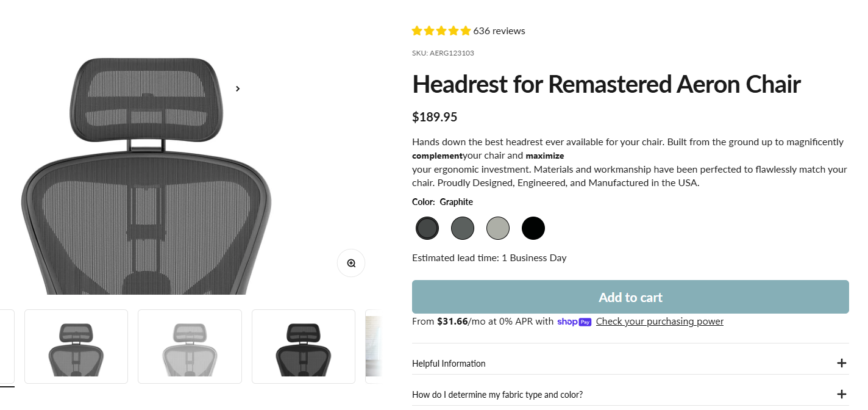Select the light gray chair thumbnail
The height and width of the screenshot is (410, 868).
pyautogui.click(x=190, y=347)
